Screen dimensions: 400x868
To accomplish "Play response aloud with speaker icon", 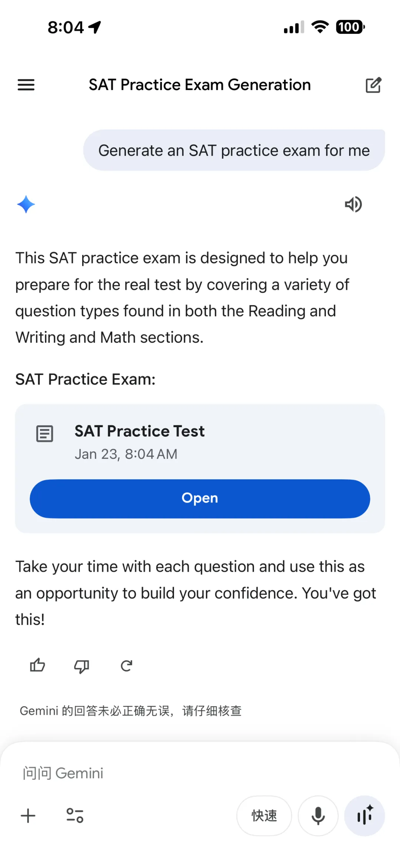I will pyautogui.click(x=353, y=204).
